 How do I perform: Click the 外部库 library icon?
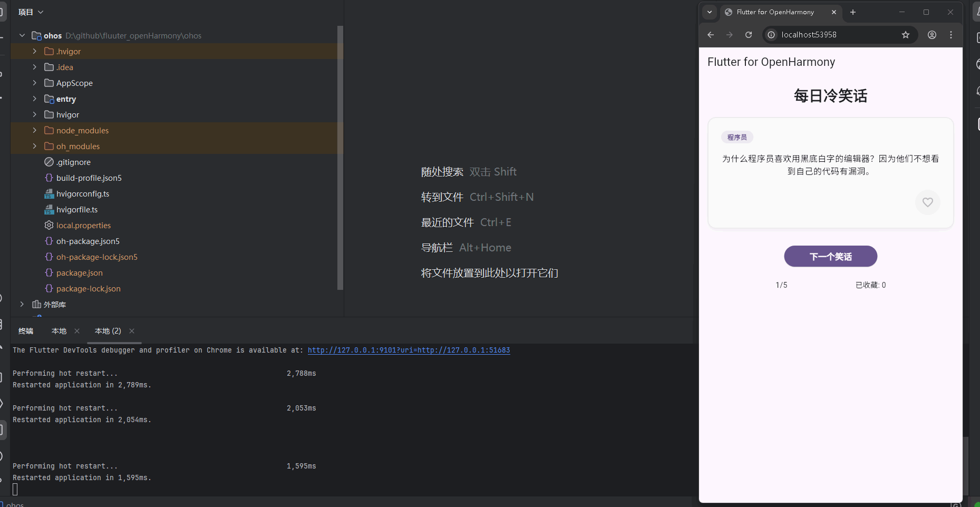tap(36, 304)
